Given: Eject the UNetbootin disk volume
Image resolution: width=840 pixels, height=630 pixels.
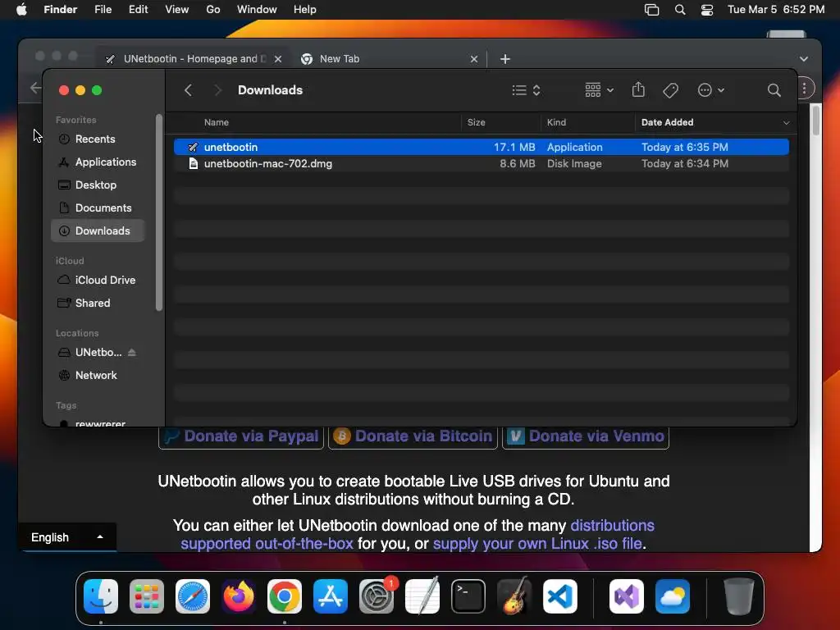Looking at the screenshot, I should point(132,353).
